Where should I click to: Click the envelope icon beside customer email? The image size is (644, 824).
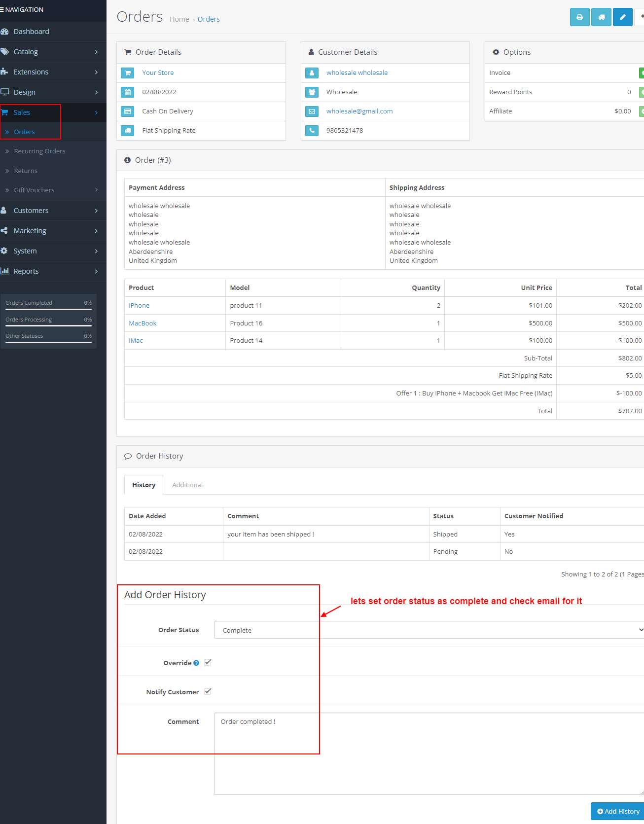pyautogui.click(x=312, y=111)
